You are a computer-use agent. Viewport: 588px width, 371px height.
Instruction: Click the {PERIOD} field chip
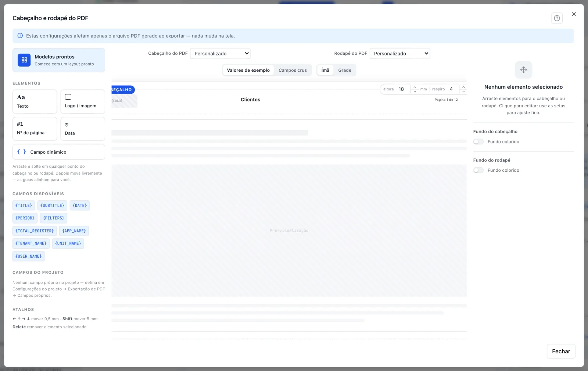(25, 218)
